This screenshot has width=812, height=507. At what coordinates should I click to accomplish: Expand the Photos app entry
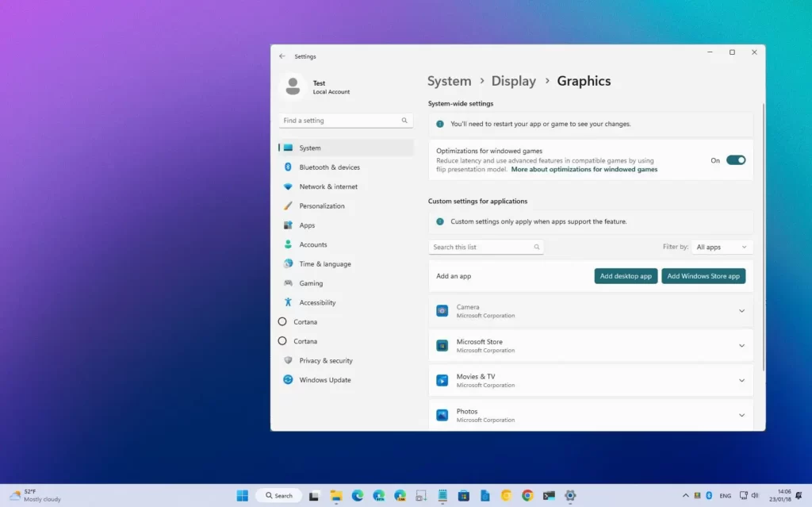point(741,415)
